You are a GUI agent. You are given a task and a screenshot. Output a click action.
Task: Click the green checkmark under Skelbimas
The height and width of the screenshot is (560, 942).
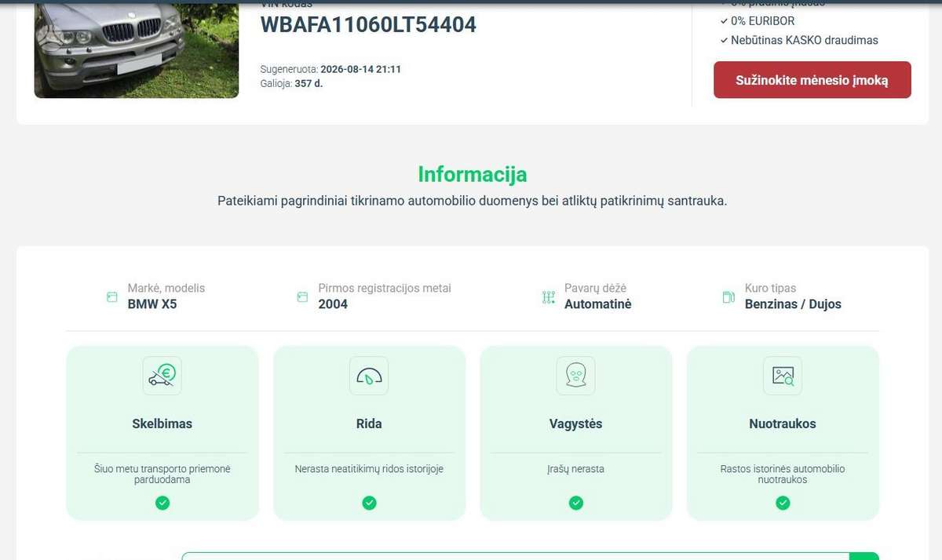[x=162, y=503]
